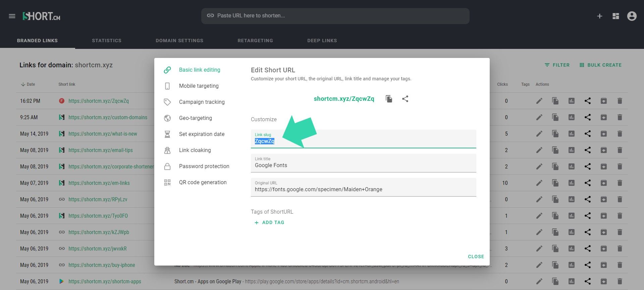Share icon for jwvxkR row

point(588,248)
